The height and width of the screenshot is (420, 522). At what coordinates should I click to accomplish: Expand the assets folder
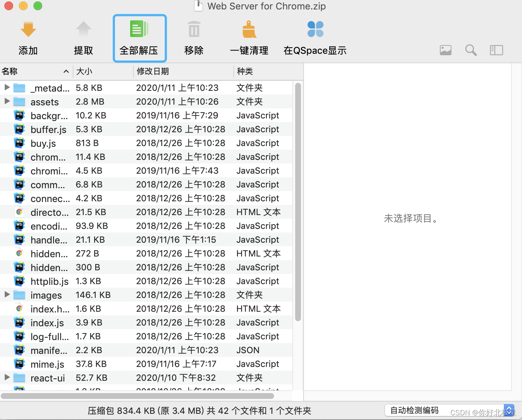pyautogui.click(x=7, y=101)
